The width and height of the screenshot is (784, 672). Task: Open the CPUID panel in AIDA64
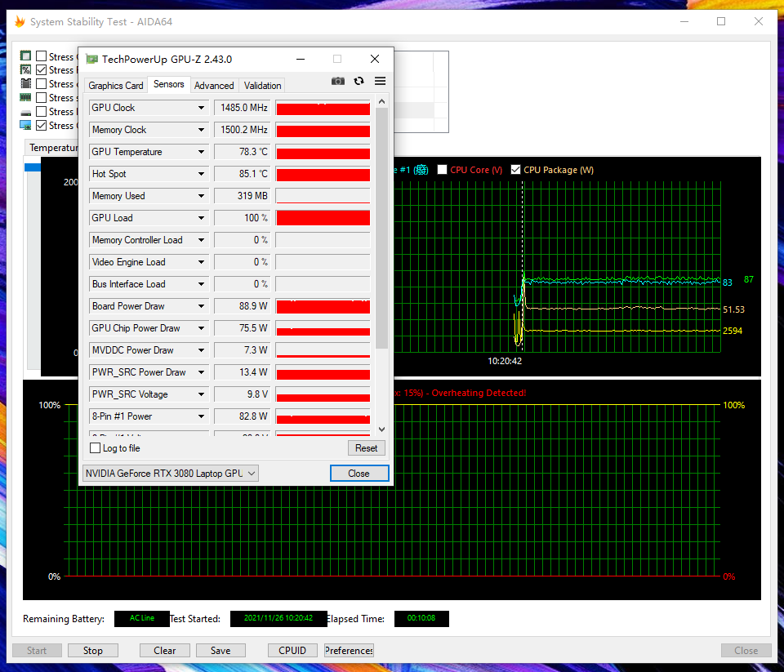point(292,650)
